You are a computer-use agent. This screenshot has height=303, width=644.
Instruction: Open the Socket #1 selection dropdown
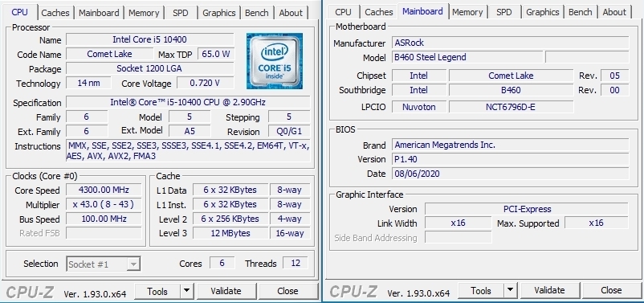[x=104, y=264]
